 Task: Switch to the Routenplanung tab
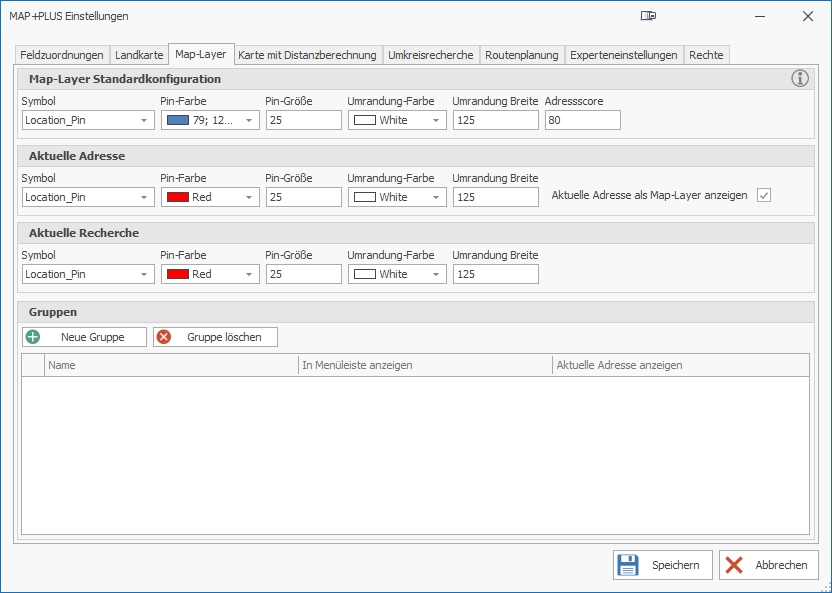pyautogui.click(x=522, y=55)
